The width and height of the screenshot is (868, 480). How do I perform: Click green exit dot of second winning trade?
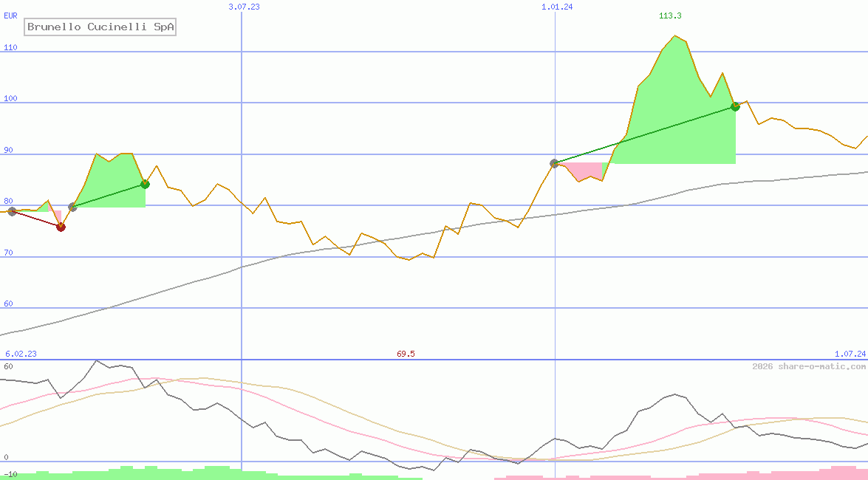coord(735,106)
